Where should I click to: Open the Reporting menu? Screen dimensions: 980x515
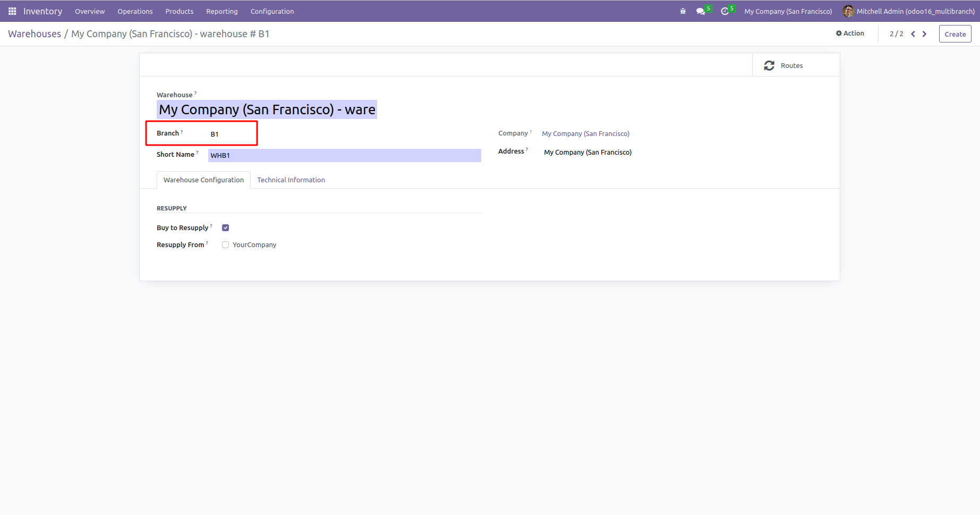[x=222, y=11]
